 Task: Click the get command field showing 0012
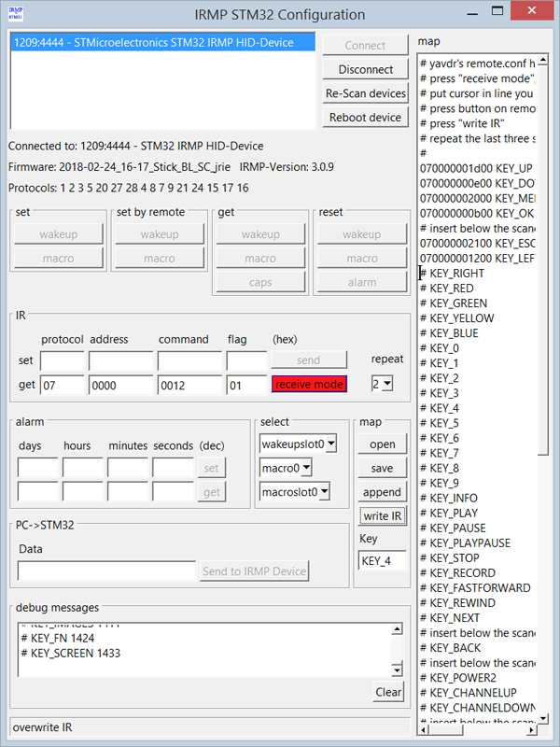click(190, 385)
